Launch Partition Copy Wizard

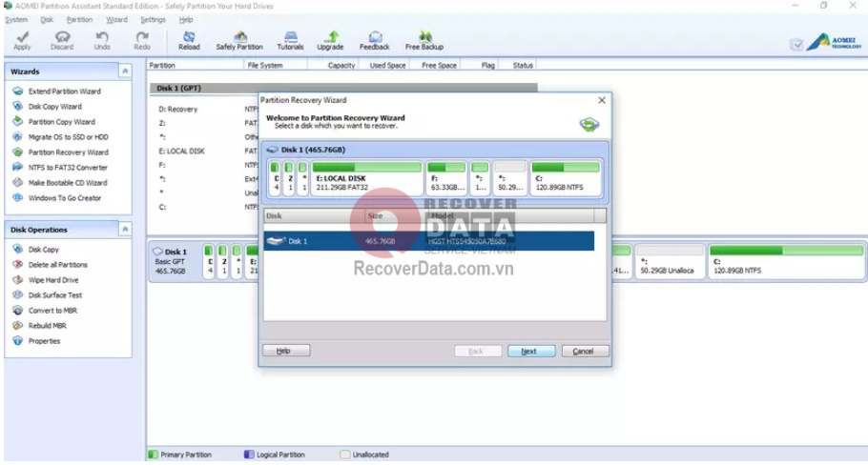coord(61,122)
